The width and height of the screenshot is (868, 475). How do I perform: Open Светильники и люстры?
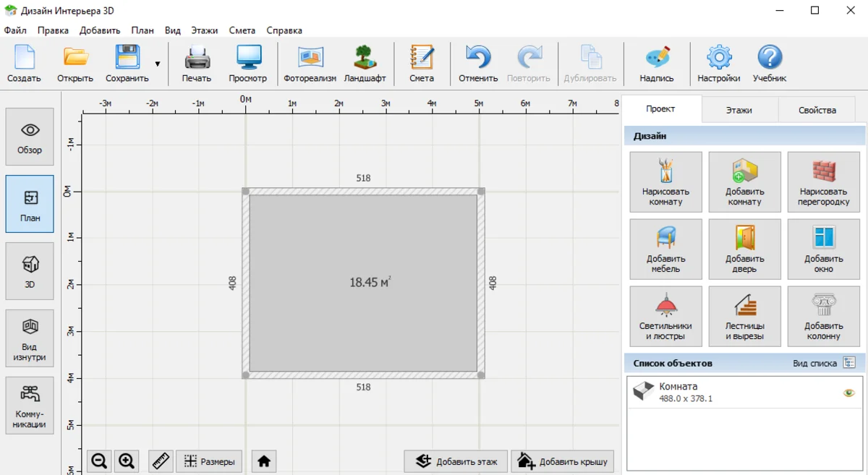pyautogui.click(x=666, y=316)
